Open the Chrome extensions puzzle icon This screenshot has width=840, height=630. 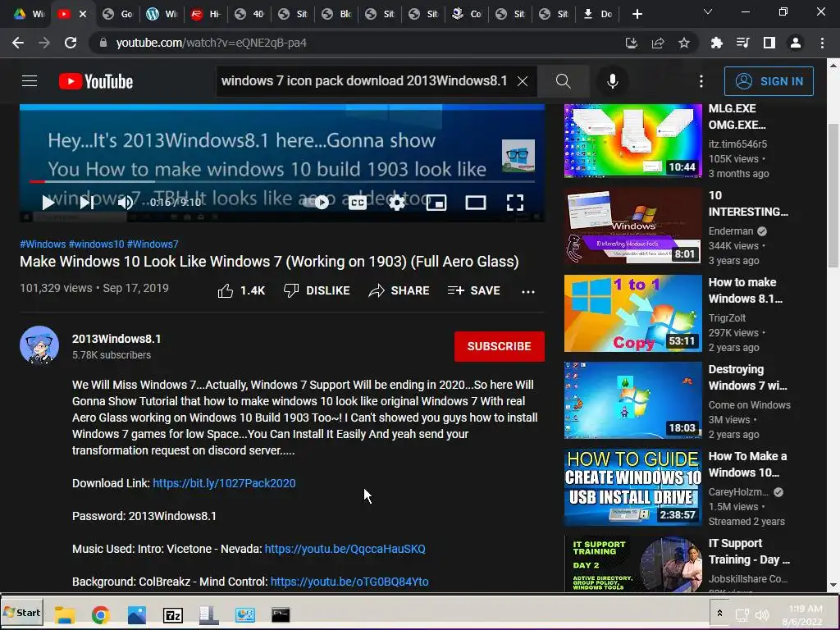(716, 43)
